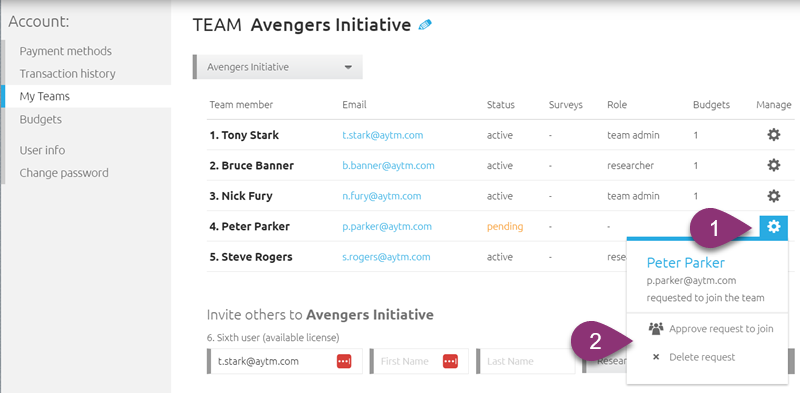
Task: Click p.parker@aytm.com text in popup
Action: (x=691, y=281)
